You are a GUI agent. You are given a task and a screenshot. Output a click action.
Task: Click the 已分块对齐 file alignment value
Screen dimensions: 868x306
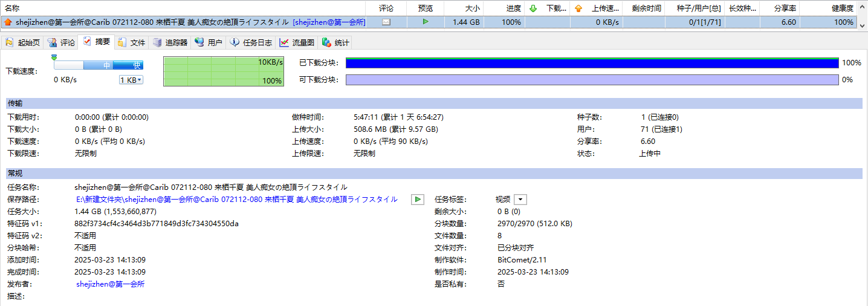pos(516,247)
